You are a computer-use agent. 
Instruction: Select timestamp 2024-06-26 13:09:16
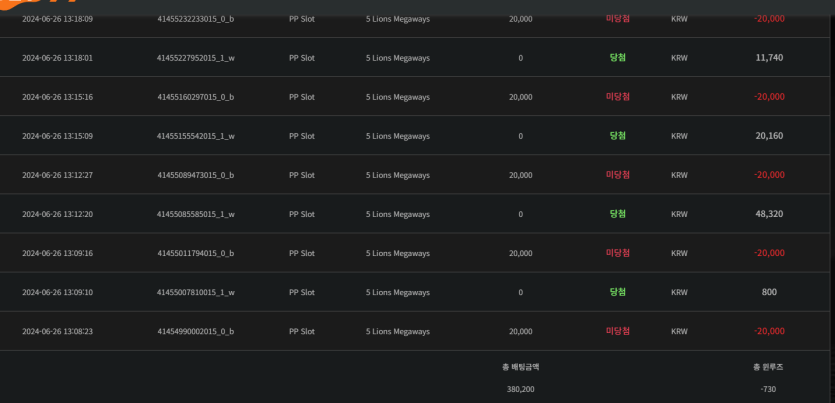58,253
